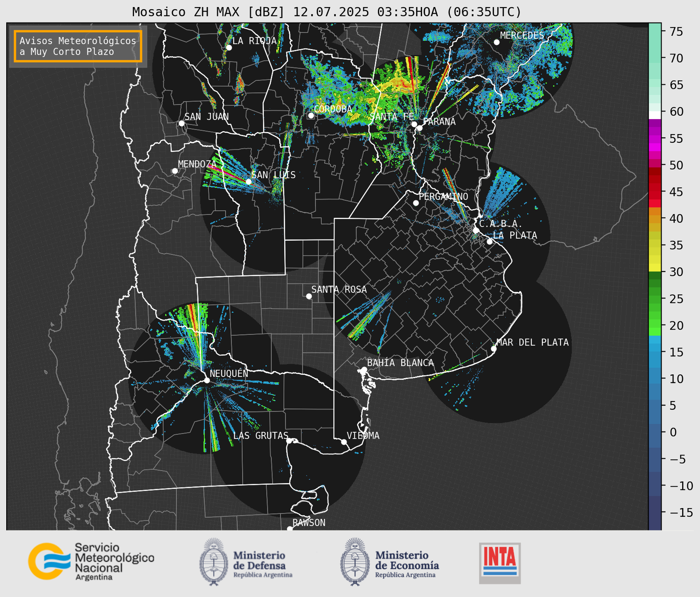Click the green 25 dBZ color swatch
This screenshot has height=597, width=700.
[x=655, y=299]
